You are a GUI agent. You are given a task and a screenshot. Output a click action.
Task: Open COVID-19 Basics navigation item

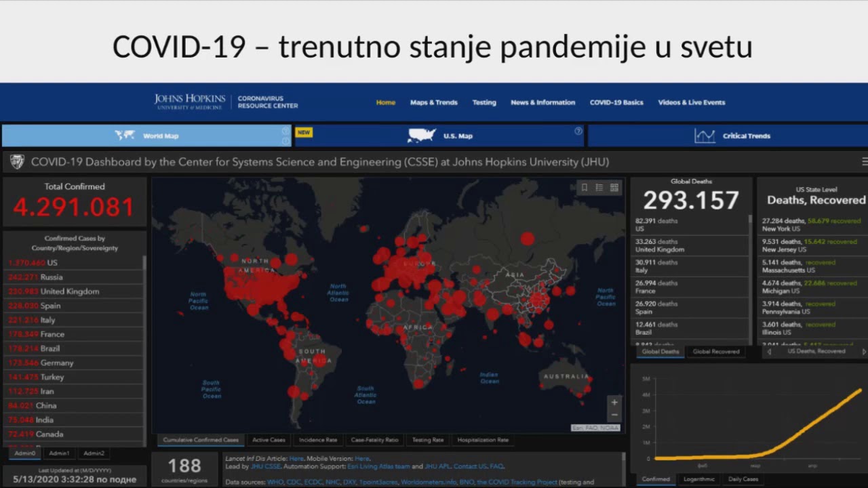click(x=616, y=102)
